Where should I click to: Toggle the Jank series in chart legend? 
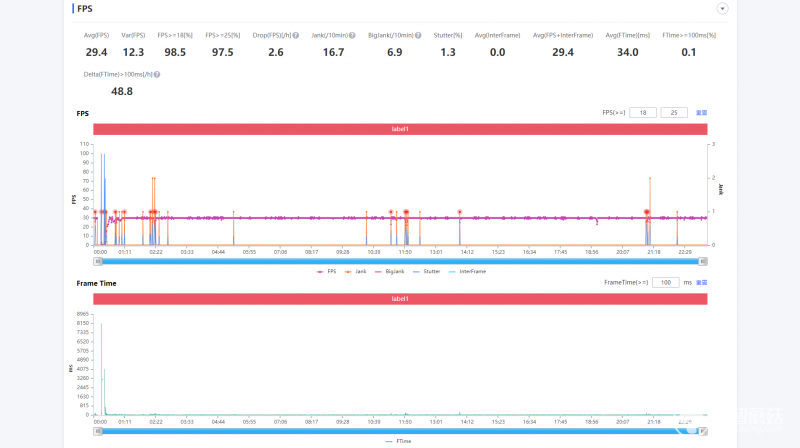356,271
